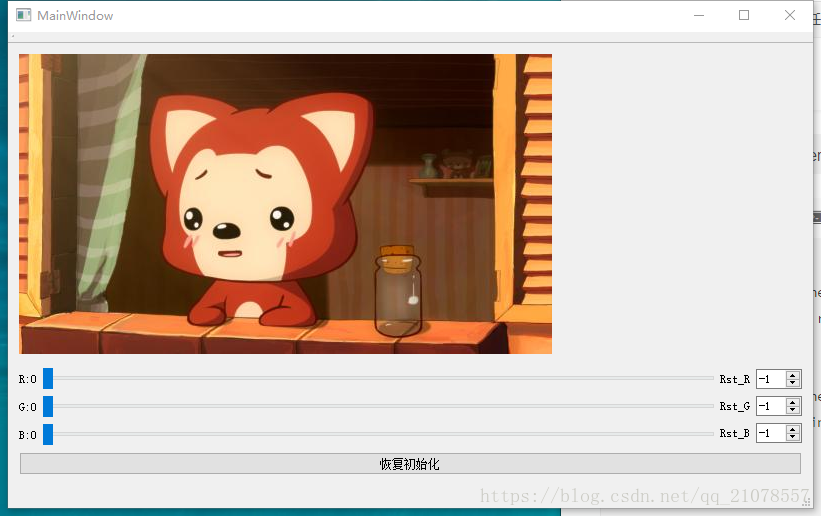
Task: Maximize the MainWindow window
Action: [744, 15]
